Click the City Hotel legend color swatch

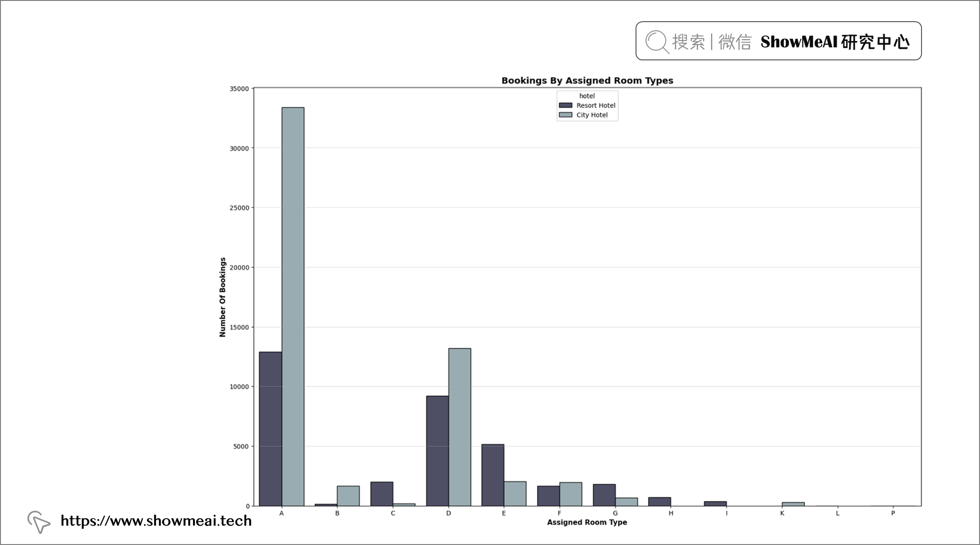pos(566,115)
